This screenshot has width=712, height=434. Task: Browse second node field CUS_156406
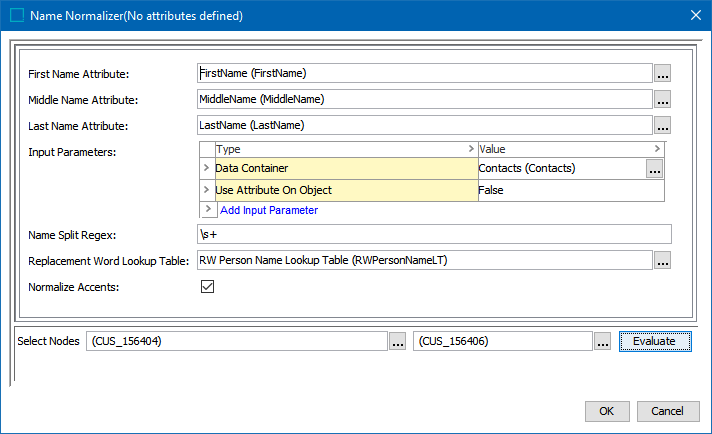coord(602,342)
